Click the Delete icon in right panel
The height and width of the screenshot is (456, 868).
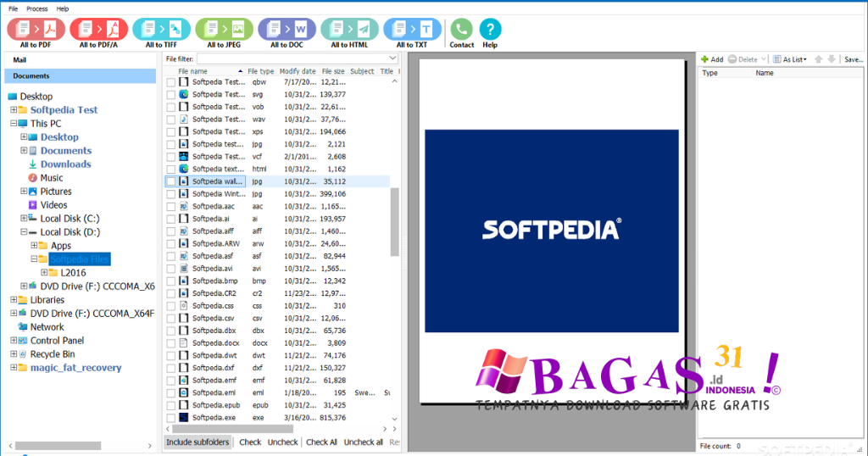click(732, 59)
